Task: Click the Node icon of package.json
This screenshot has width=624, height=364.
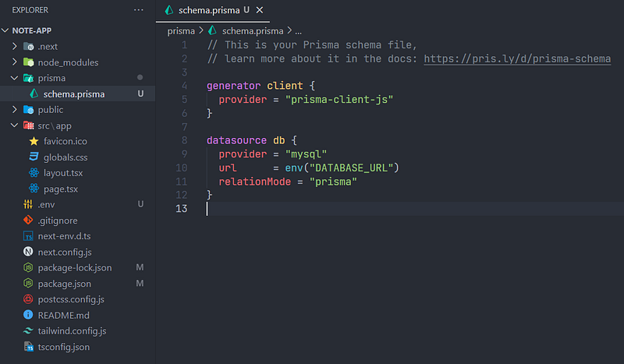Action: (x=28, y=283)
